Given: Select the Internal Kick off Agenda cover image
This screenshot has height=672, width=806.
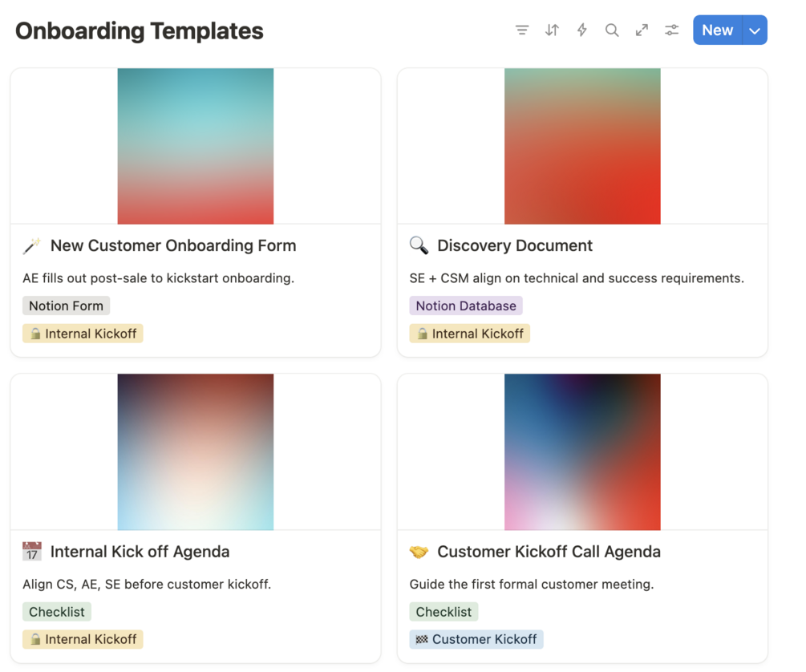Looking at the screenshot, I should tap(196, 451).
